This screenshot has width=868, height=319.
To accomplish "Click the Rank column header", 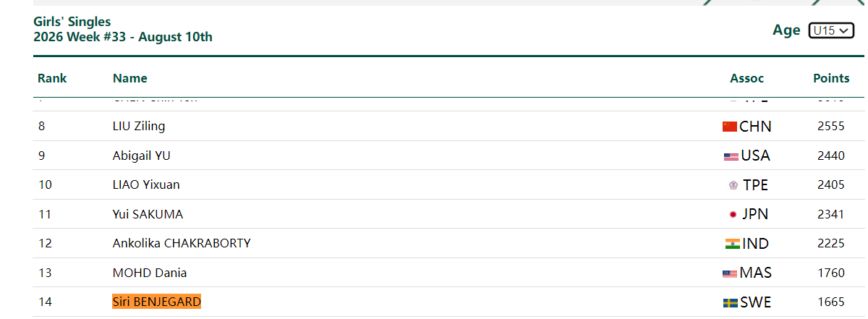I will point(52,78).
